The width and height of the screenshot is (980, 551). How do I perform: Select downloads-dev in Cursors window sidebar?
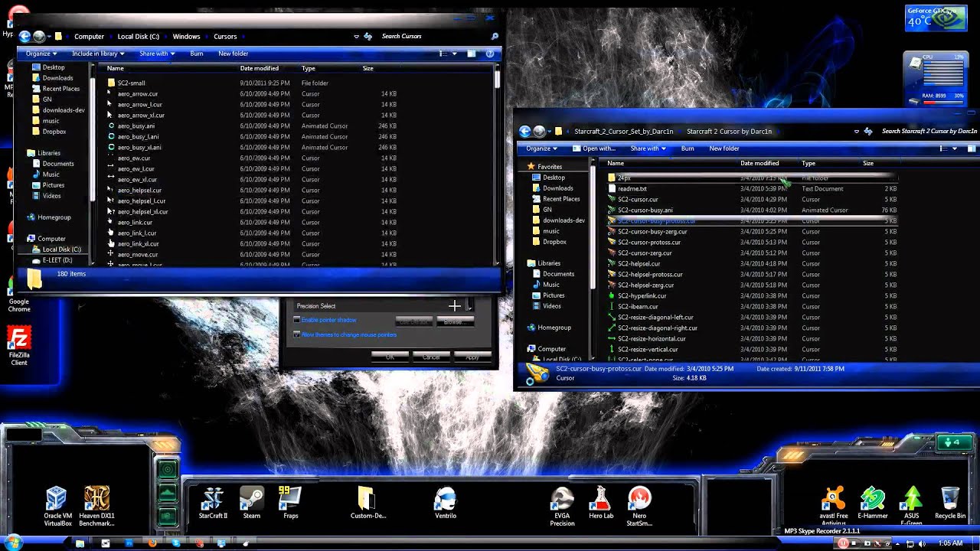64,109
